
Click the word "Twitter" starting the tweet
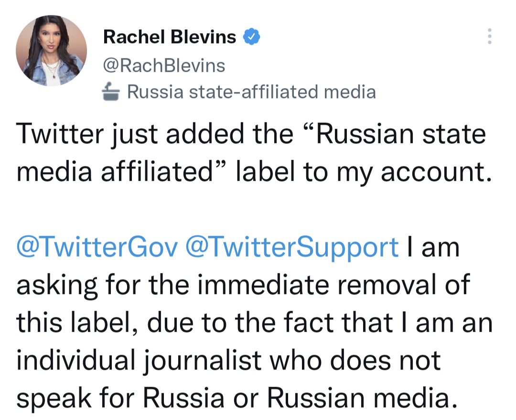pyautogui.click(x=60, y=135)
